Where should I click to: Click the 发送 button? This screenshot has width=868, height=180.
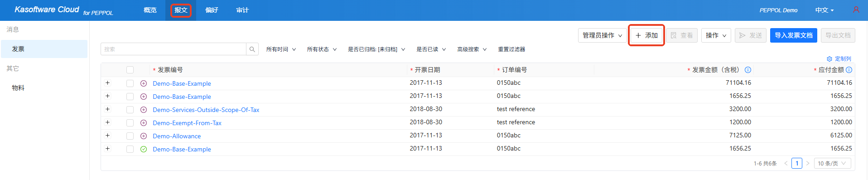point(750,35)
